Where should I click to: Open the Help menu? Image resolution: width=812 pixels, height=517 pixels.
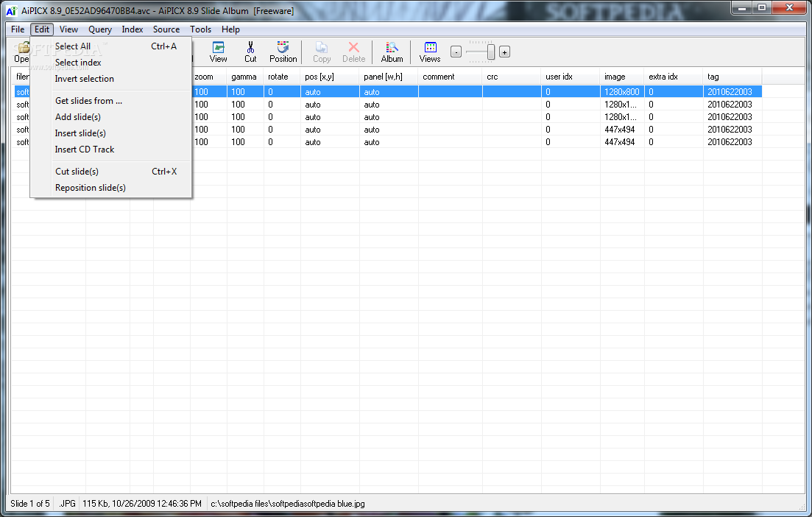(x=230, y=29)
